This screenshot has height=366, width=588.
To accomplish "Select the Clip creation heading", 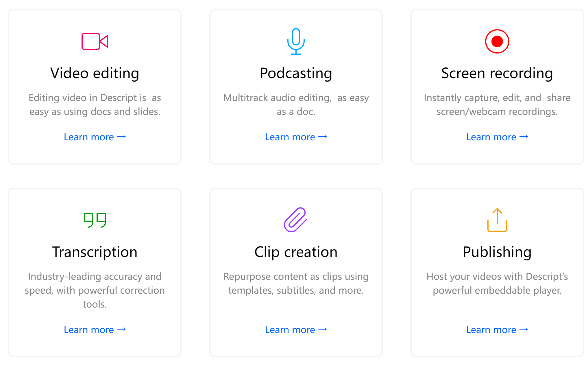I will click(x=296, y=252).
